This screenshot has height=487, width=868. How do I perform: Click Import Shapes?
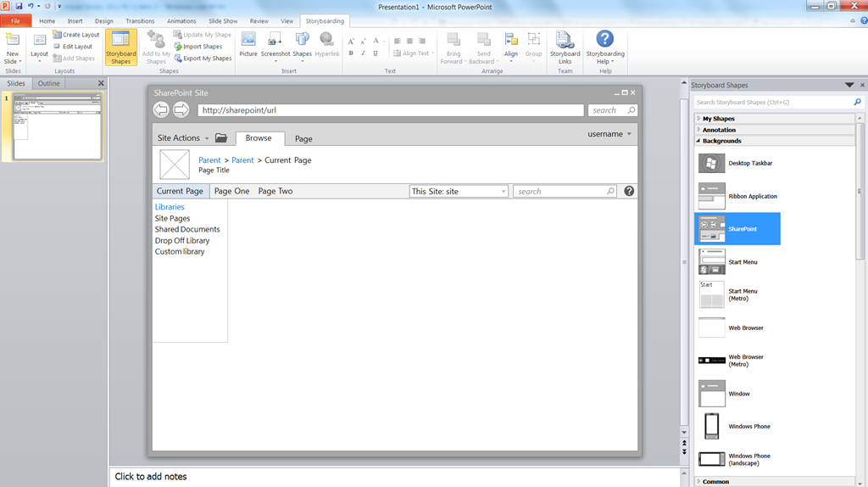[x=198, y=47]
